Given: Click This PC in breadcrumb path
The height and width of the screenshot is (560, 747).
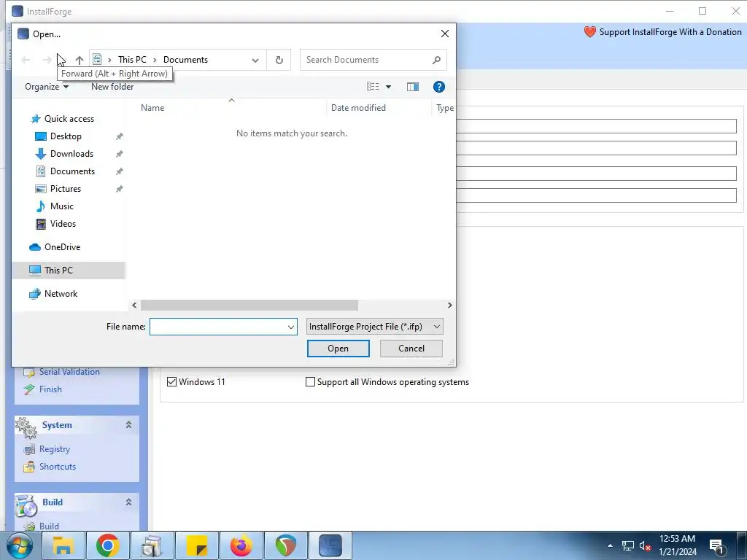Looking at the screenshot, I should pos(132,60).
